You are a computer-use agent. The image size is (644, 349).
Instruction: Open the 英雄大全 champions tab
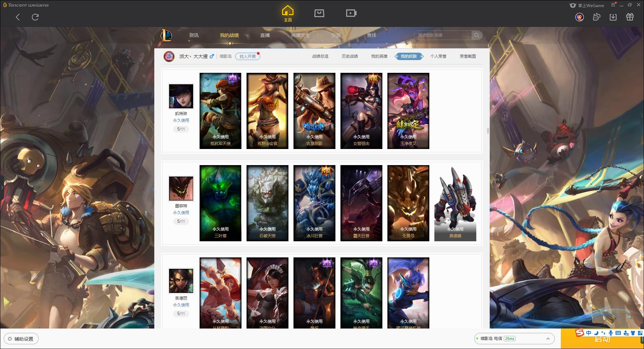coord(301,35)
